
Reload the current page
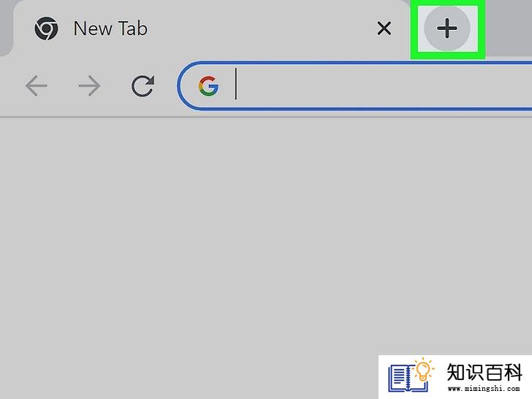point(142,85)
